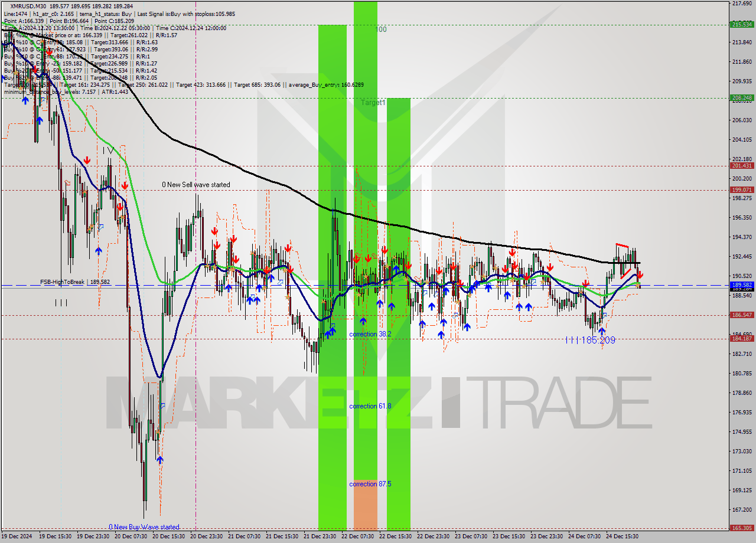Click the 173.030 axis price
Screen dimensions: 756x543
click(742, 452)
